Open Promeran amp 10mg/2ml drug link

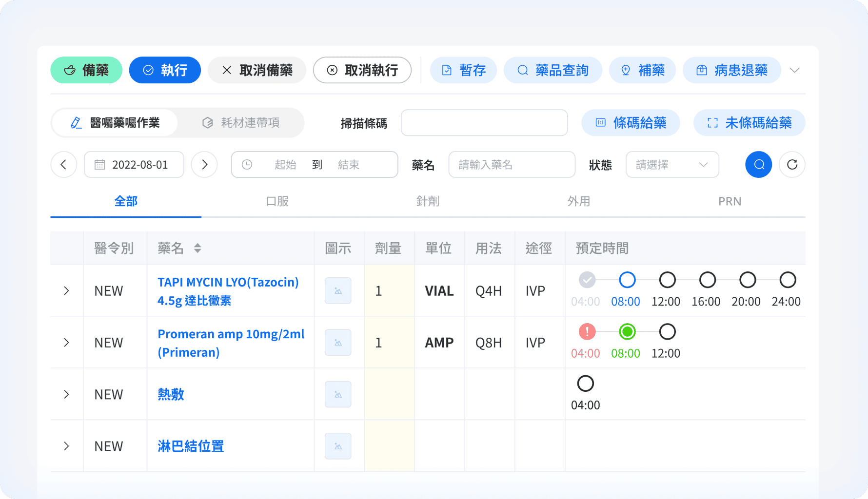[x=231, y=343]
